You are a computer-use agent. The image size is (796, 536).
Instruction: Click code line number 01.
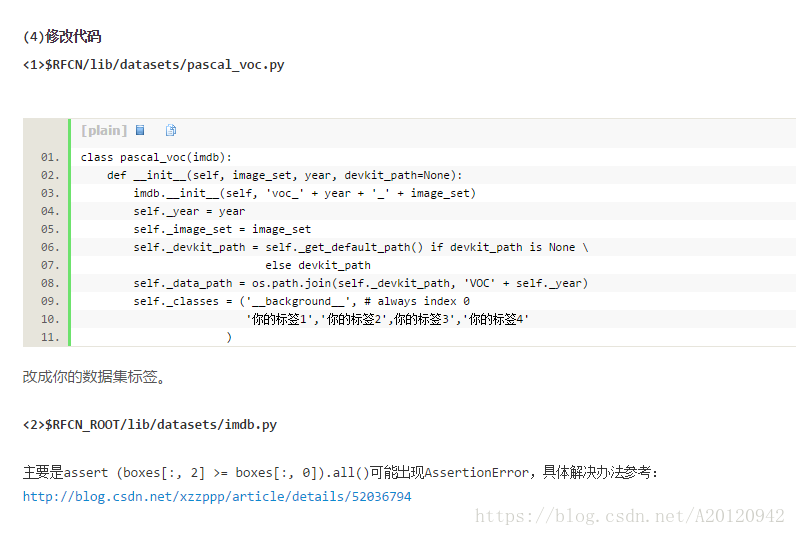pyautogui.click(x=50, y=157)
